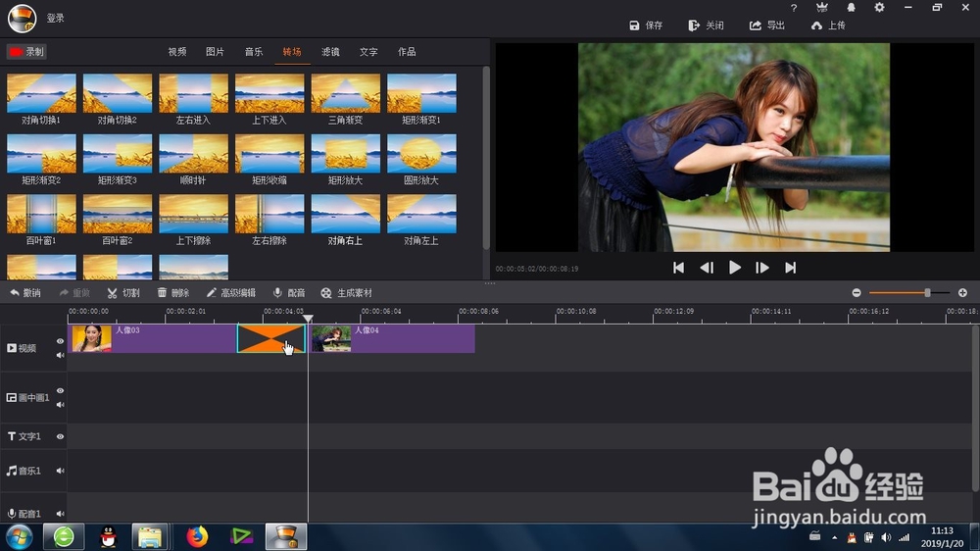Step forward one frame in preview
The height and width of the screenshot is (551, 980).
pyautogui.click(x=761, y=268)
